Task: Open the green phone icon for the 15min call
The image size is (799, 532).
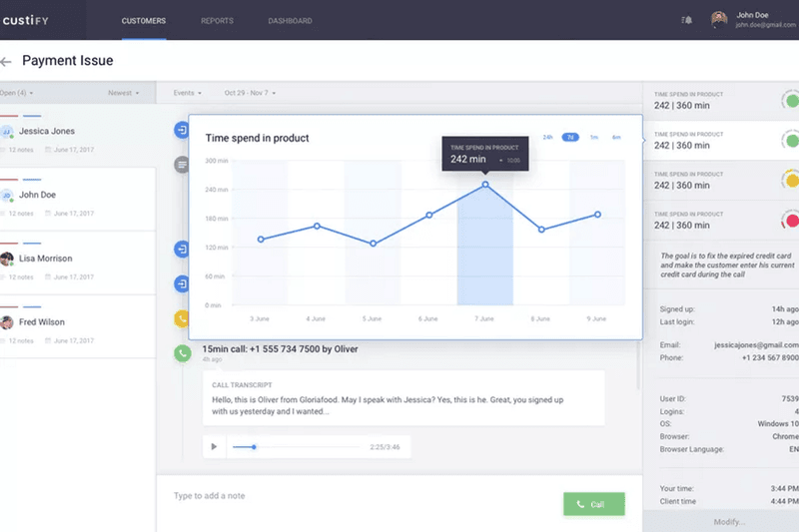Action: click(x=183, y=353)
